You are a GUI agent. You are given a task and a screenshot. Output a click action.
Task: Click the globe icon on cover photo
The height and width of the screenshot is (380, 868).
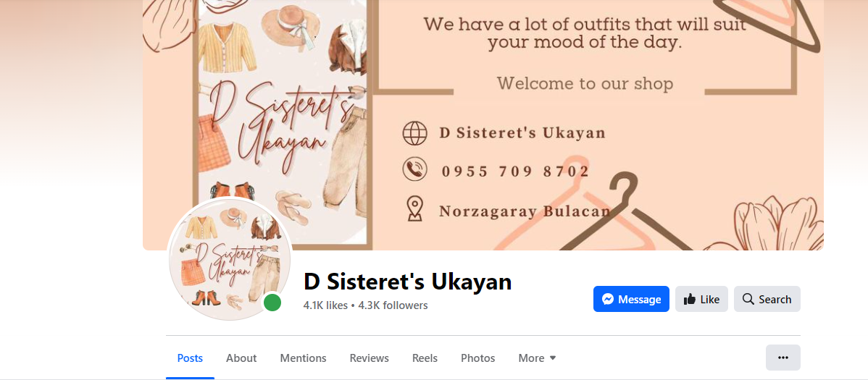414,132
